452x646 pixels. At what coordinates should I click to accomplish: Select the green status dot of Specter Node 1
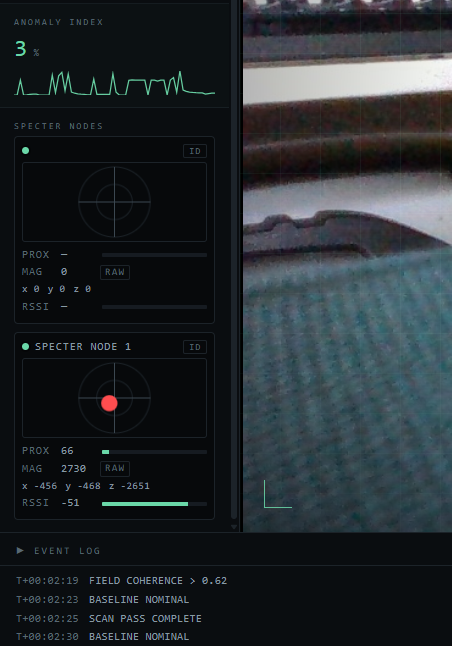(26, 347)
